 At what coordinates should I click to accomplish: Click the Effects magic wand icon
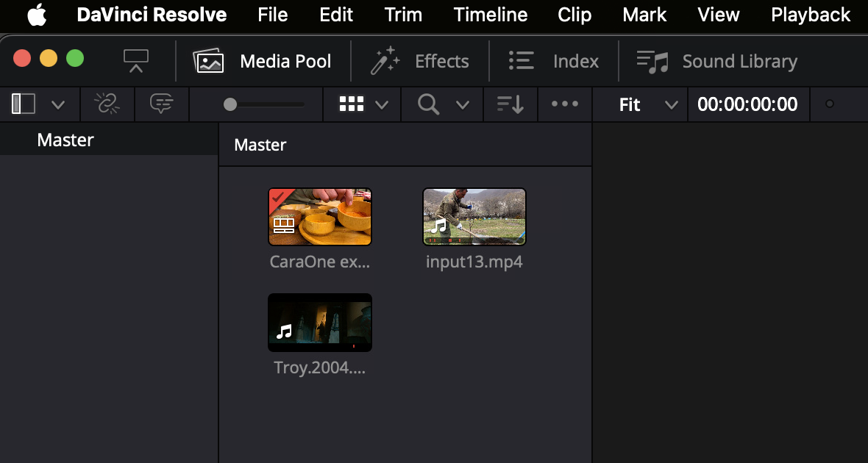385,61
